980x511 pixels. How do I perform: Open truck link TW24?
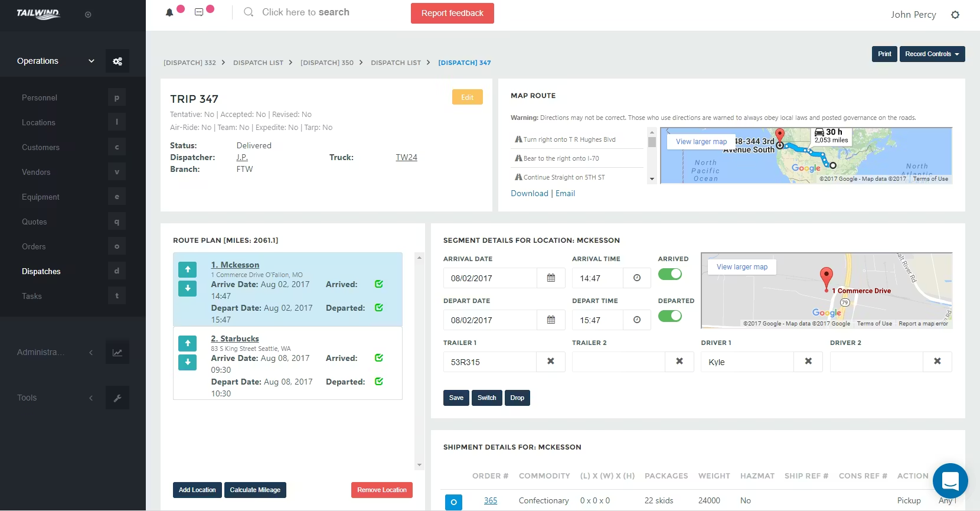coord(406,157)
